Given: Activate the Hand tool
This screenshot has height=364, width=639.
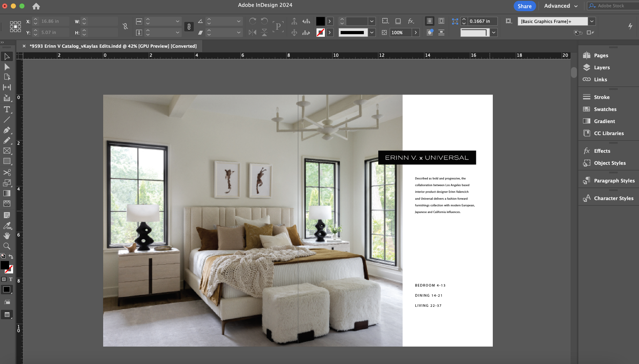Looking at the screenshot, I should click(x=7, y=236).
